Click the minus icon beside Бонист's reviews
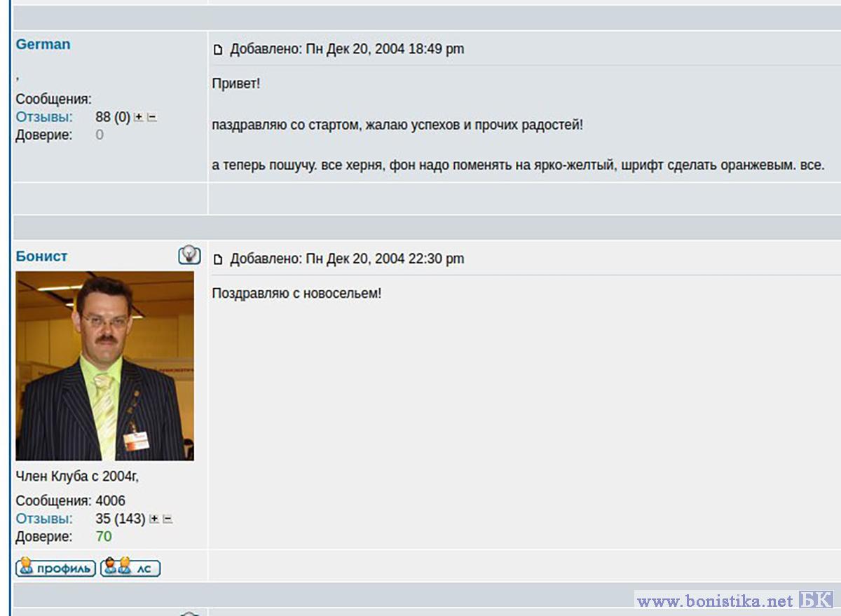Screen dimensions: 841x616 (167, 519)
